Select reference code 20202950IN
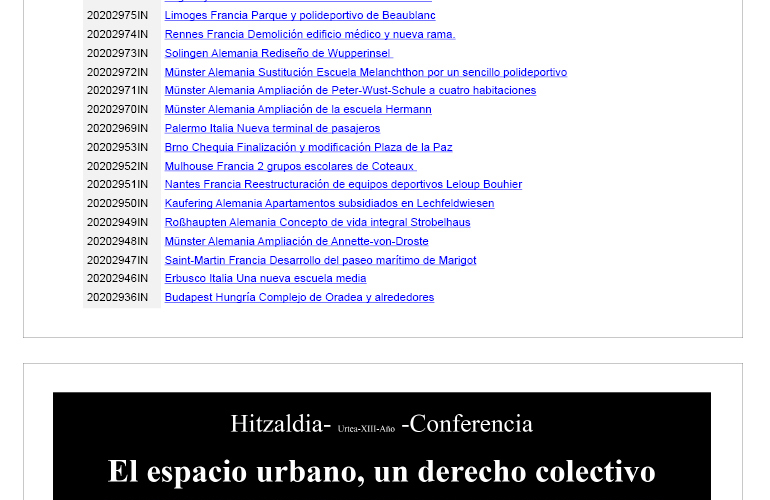 point(117,203)
